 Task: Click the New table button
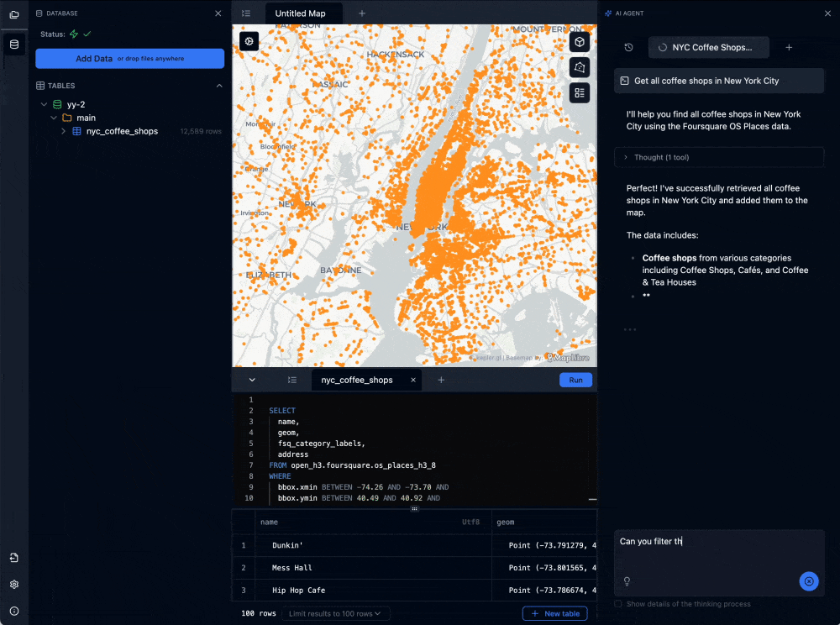coord(555,613)
